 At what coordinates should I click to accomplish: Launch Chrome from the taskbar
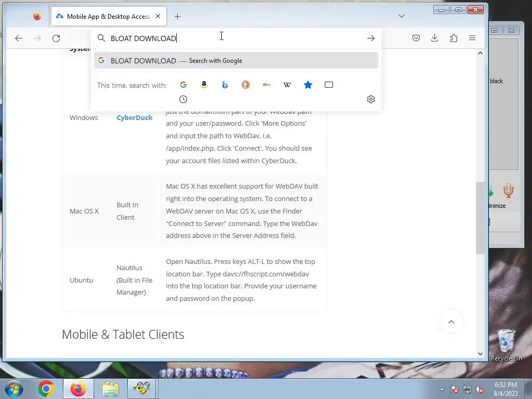click(46, 389)
